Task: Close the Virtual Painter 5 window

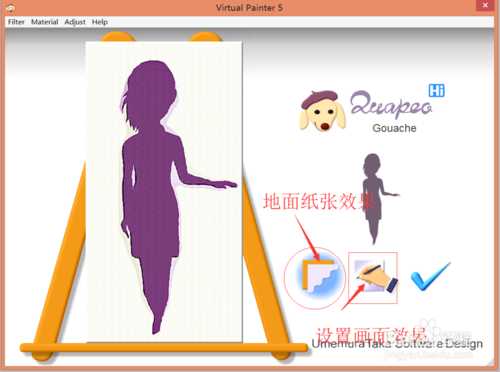Action: pos(485,5)
